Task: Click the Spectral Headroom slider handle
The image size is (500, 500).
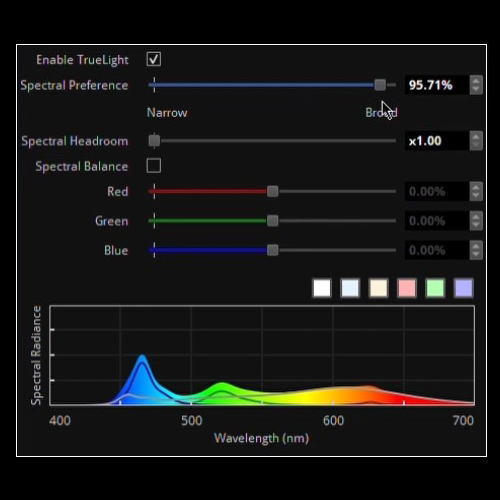Action: tap(154, 141)
